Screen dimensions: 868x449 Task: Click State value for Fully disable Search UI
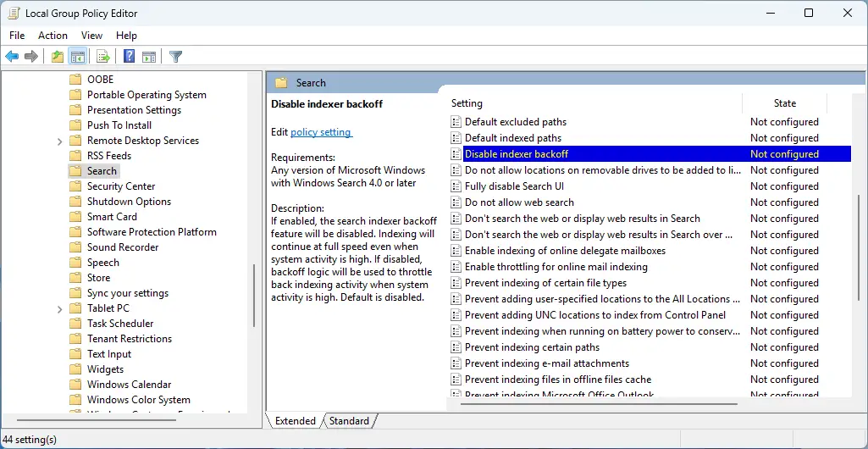click(x=784, y=186)
